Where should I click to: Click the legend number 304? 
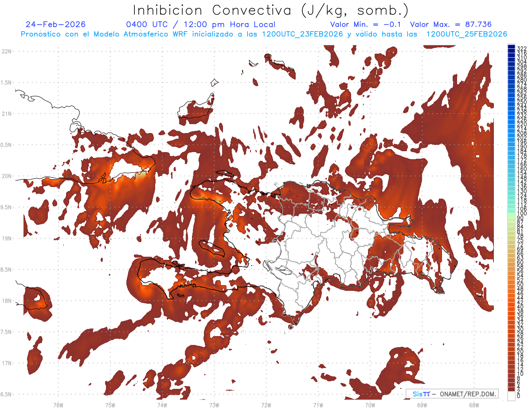coord(522,62)
